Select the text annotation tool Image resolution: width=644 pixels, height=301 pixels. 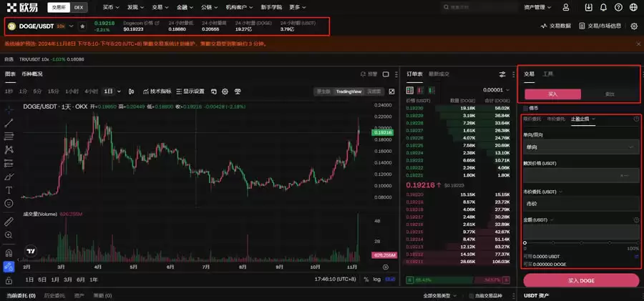[9, 190]
